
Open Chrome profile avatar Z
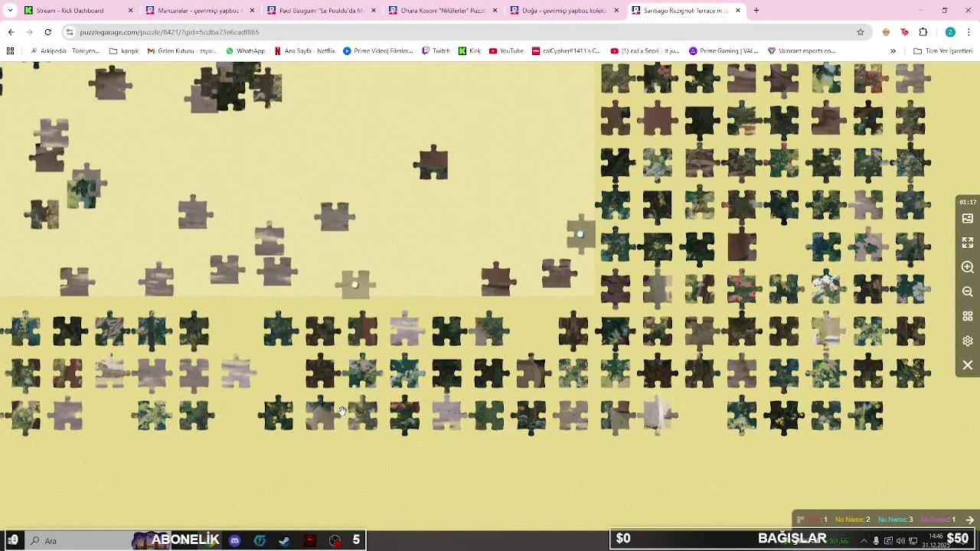coord(950,32)
